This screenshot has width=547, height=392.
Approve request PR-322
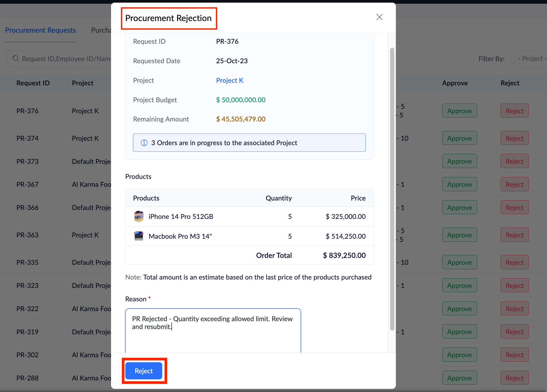coord(459,309)
